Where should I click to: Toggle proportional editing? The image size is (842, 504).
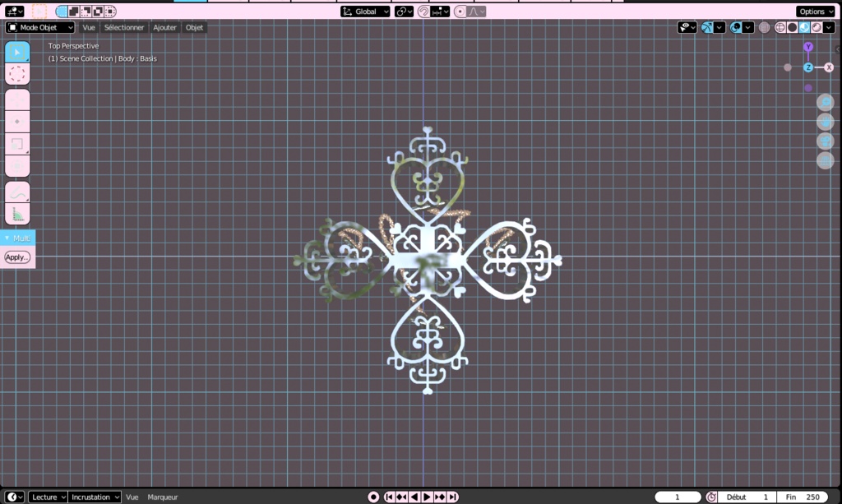pos(460,12)
